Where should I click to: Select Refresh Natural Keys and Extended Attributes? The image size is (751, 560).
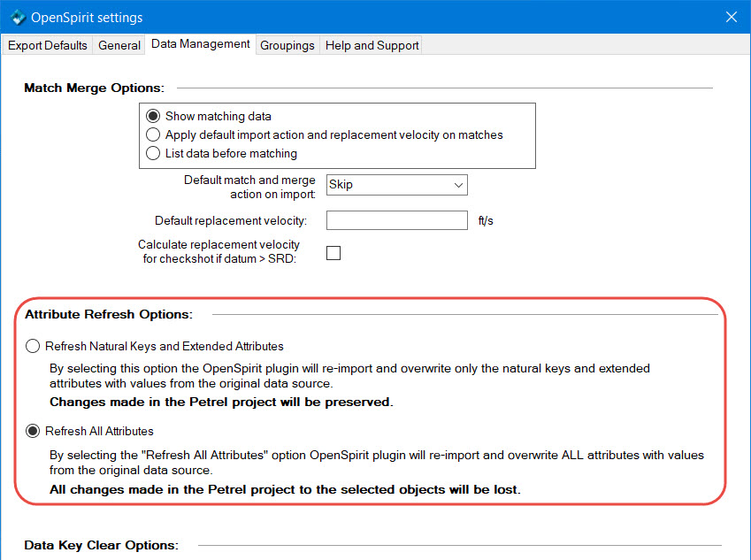point(34,346)
